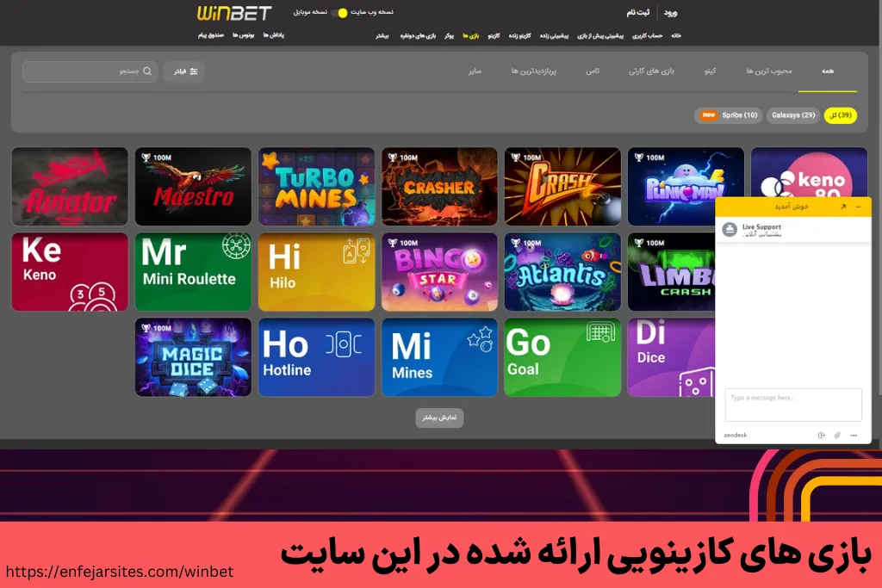Click the zendesk label in chat footer
The image size is (882, 588).
click(x=736, y=435)
